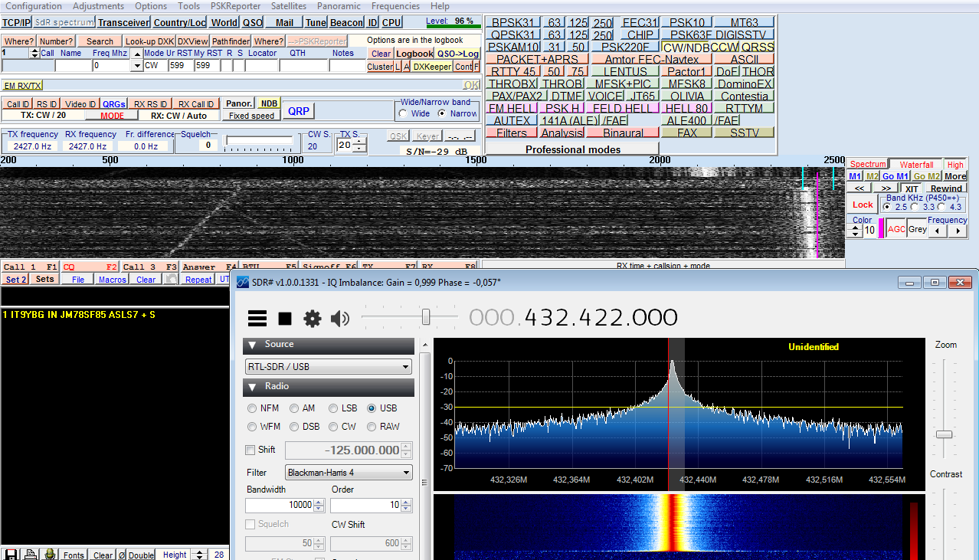Adjust the Order 10 stepper
The width and height of the screenshot is (979, 560).
tap(406, 505)
